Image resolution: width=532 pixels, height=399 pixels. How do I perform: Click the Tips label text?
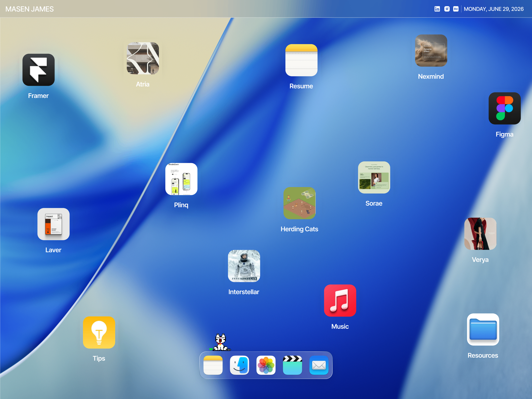pos(99,358)
